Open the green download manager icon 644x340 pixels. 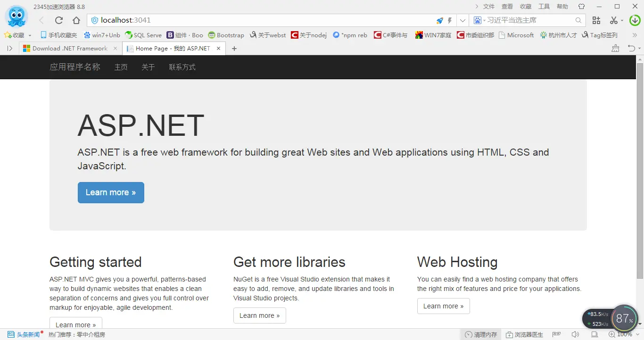635,20
